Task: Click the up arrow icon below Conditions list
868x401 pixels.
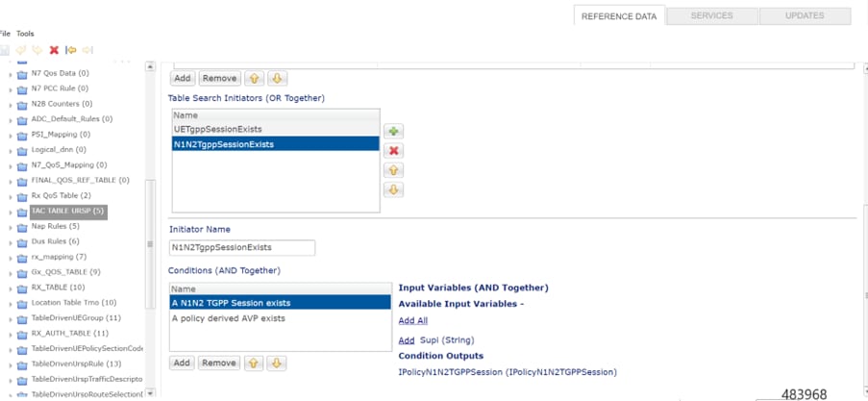Action: (x=254, y=363)
